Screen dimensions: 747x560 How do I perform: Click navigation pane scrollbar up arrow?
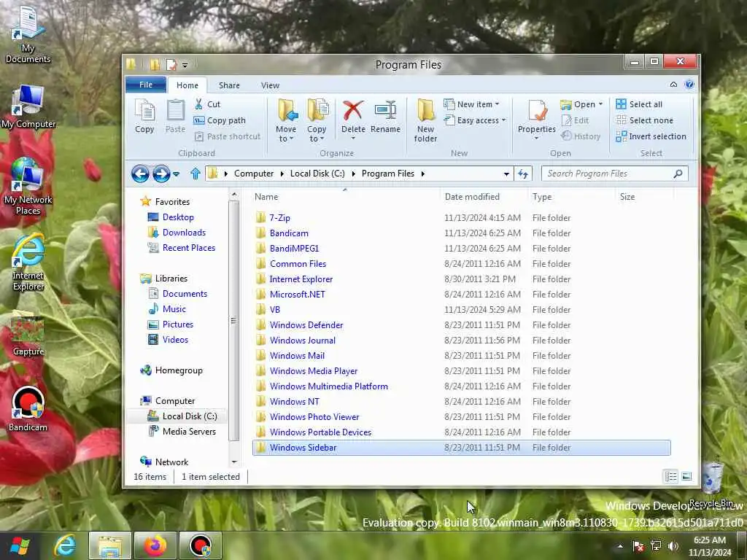(234, 194)
